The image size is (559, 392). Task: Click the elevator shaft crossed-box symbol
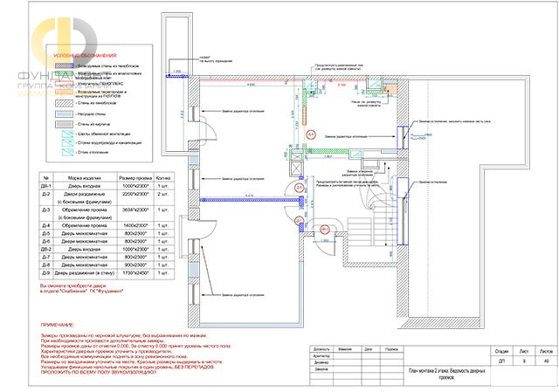tap(297, 167)
